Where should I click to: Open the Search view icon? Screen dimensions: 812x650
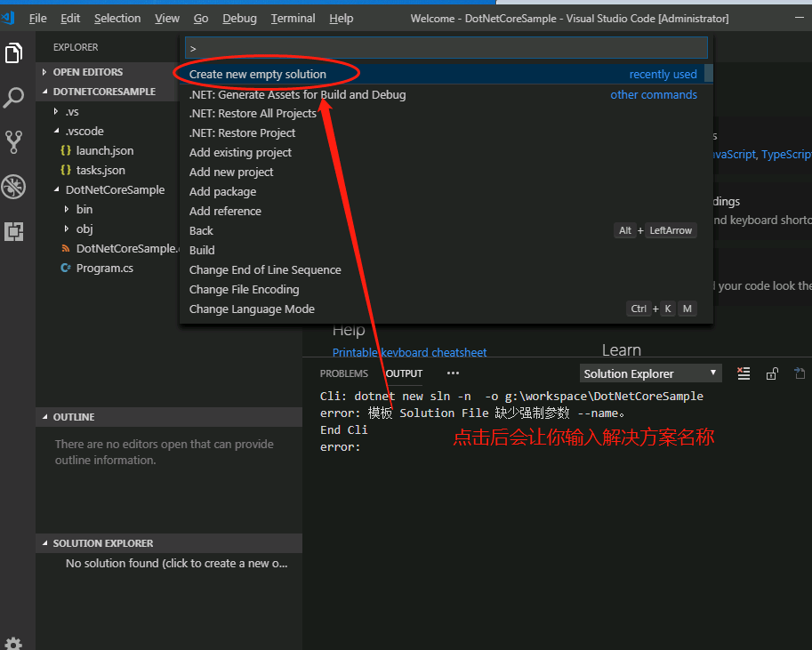pyautogui.click(x=14, y=98)
